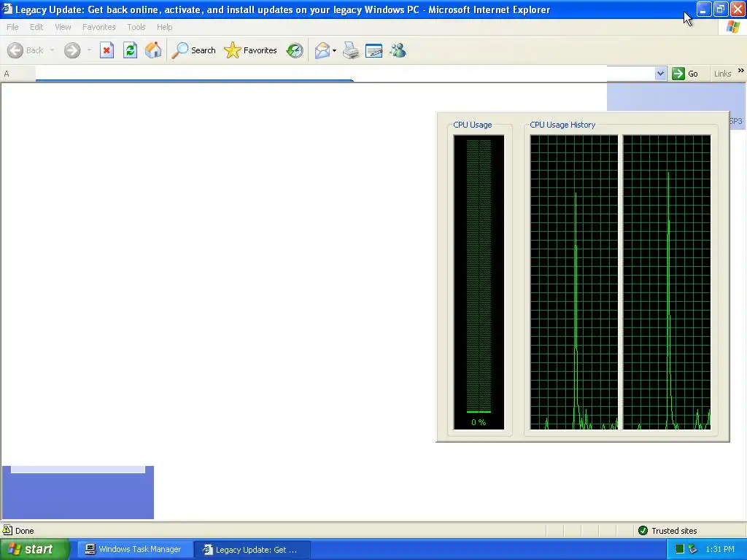Click the Back arrow icon

tap(15, 50)
